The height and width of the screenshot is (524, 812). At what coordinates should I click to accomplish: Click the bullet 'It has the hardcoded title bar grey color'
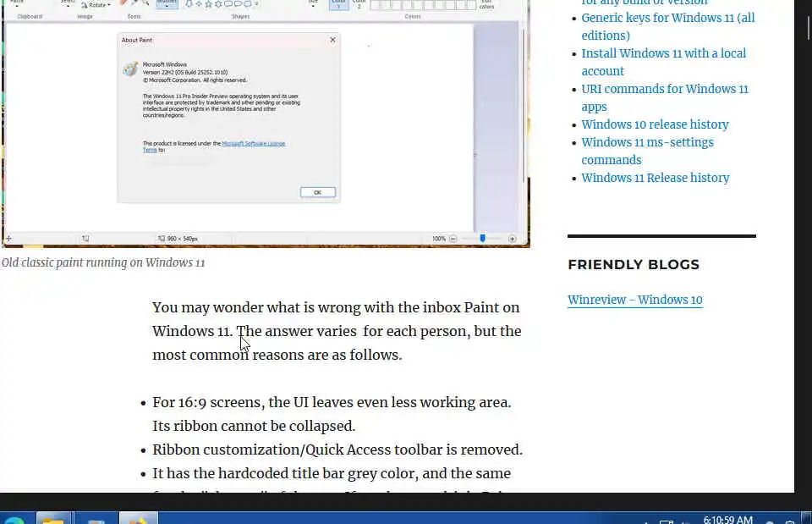coord(332,474)
